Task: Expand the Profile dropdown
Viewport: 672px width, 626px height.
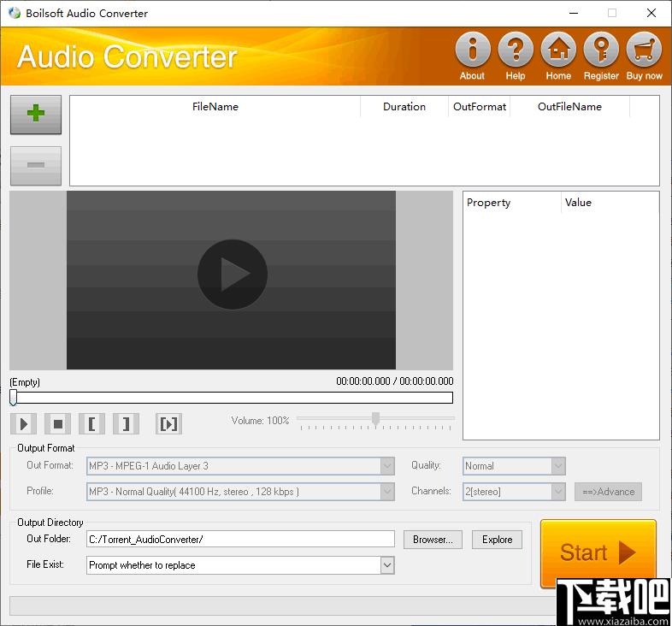Action: coord(387,492)
